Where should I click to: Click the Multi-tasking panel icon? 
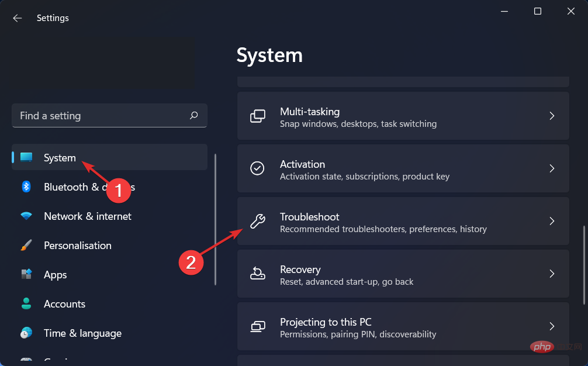pyautogui.click(x=257, y=116)
